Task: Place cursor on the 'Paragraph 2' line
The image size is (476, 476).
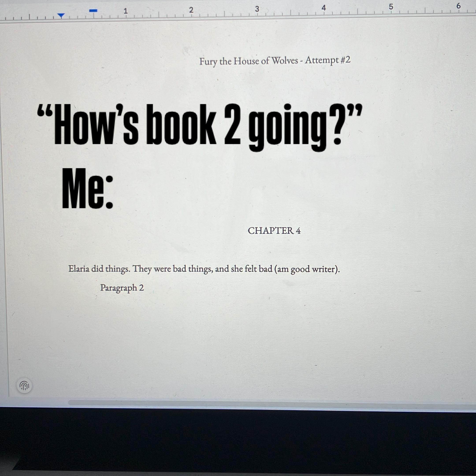Action: (x=122, y=288)
